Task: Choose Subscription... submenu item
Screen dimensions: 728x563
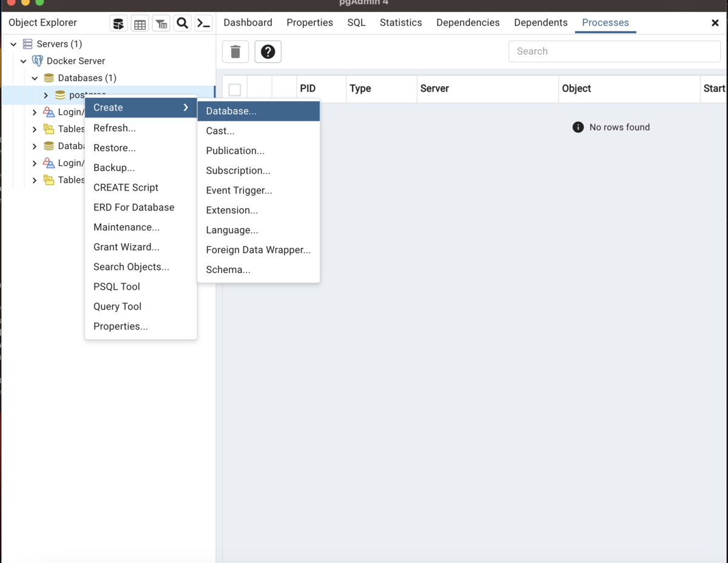Action: click(x=258, y=170)
